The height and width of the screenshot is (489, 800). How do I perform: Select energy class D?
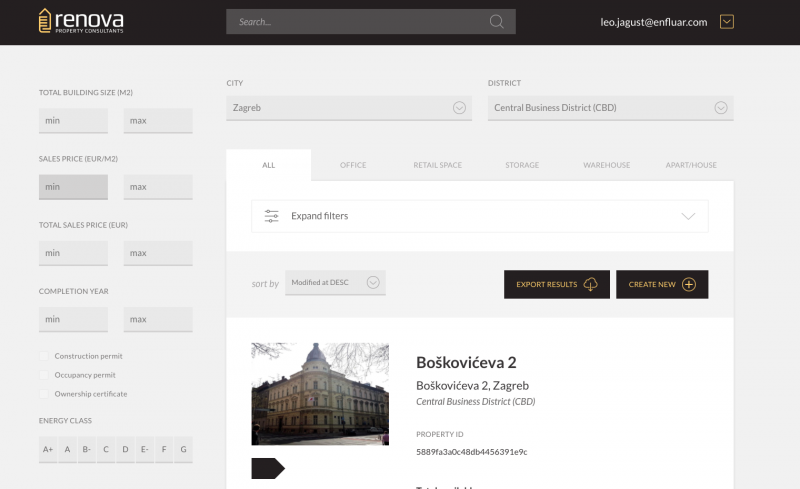tap(126, 450)
